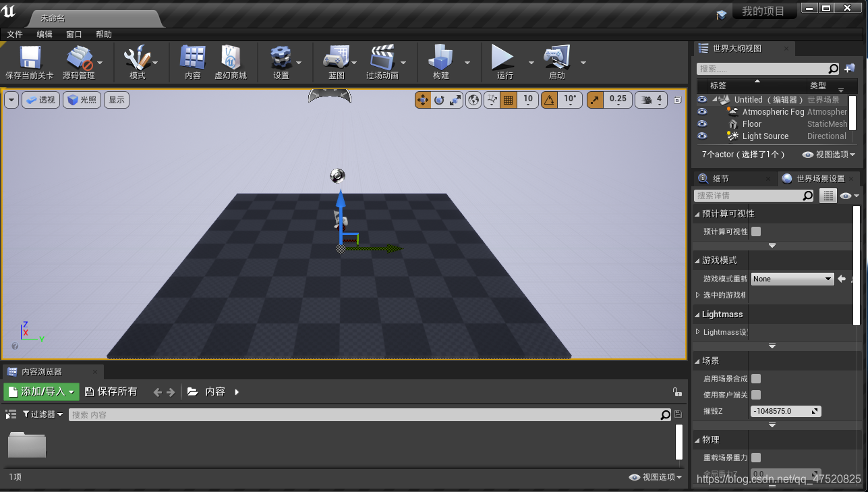Toggle grid snapping in viewport
Image resolution: width=868 pixels, height=492 pixels.
(509, 100)
